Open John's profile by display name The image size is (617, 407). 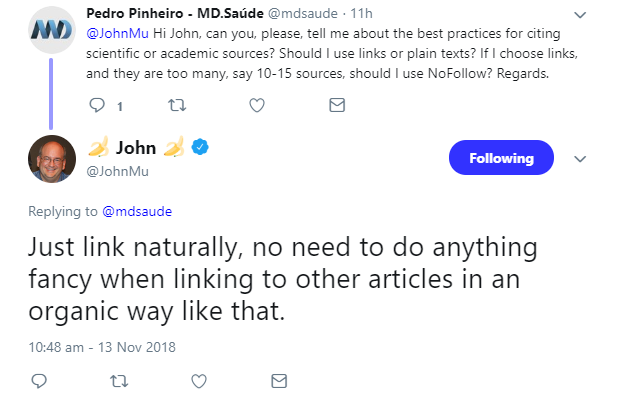pos(136,148)
